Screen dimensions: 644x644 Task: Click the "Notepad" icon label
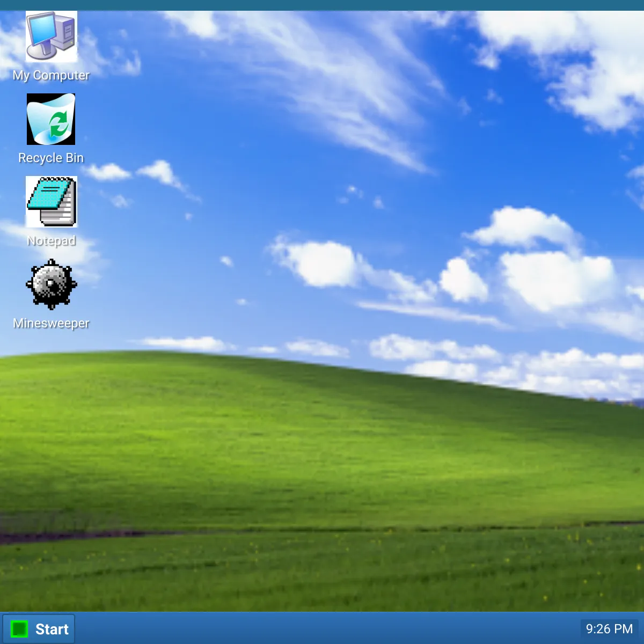(52, 240)
